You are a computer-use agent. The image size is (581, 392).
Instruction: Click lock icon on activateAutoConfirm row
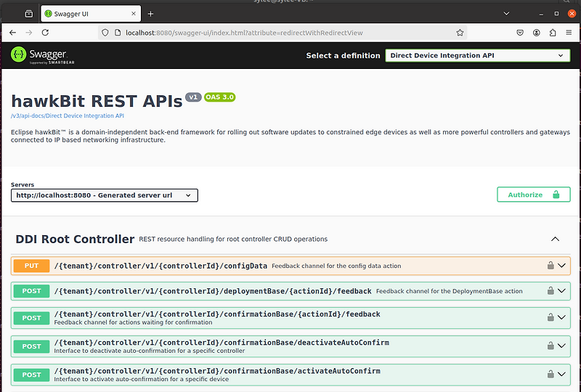[551, 375]
